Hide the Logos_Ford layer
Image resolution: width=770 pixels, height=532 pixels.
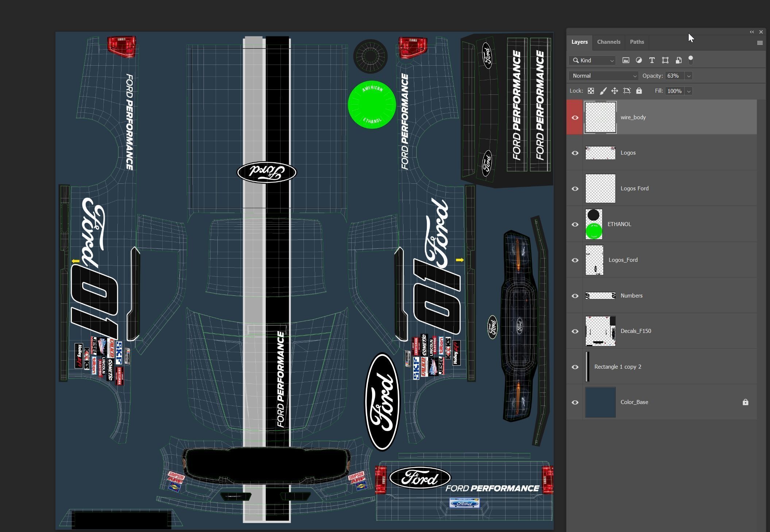[575, 260]
